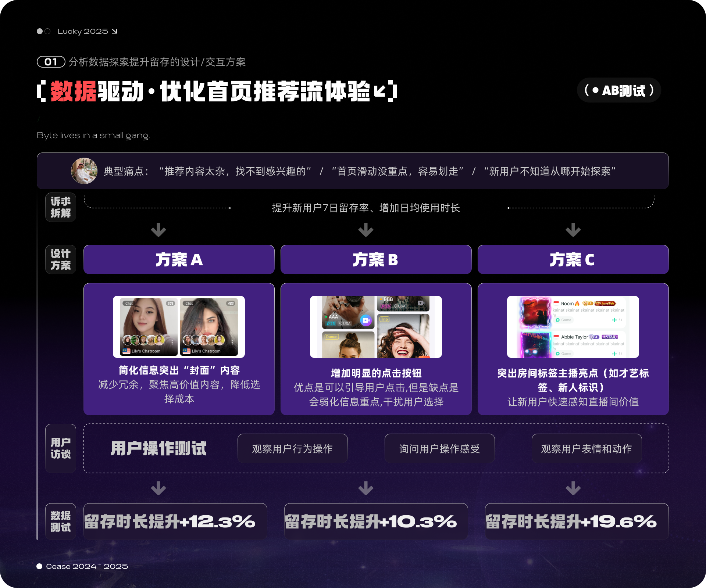Click the white dot before Cease 2024
The image size is (706, 588).
coord(39,566)
